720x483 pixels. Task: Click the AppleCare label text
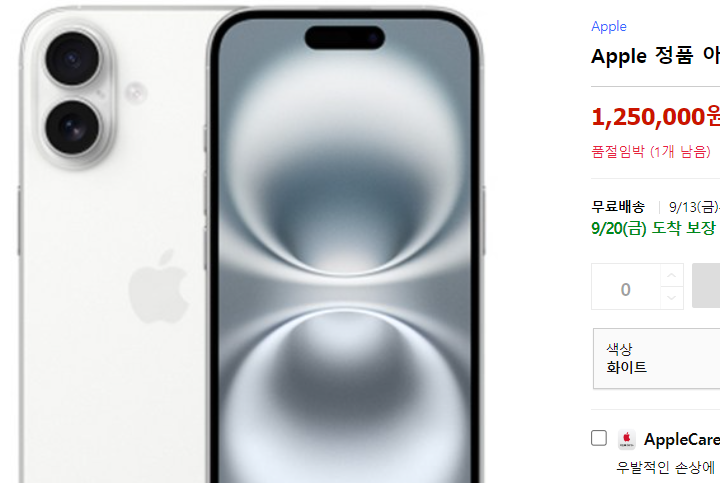tap(682, 439)
